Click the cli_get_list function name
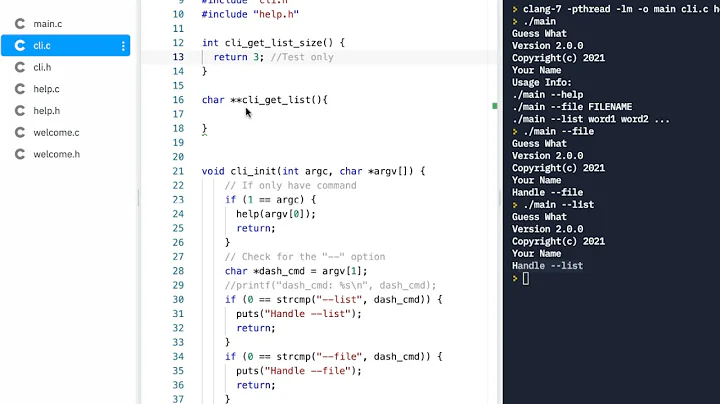Screen dimensions: 720x404 tap(276, 100)
